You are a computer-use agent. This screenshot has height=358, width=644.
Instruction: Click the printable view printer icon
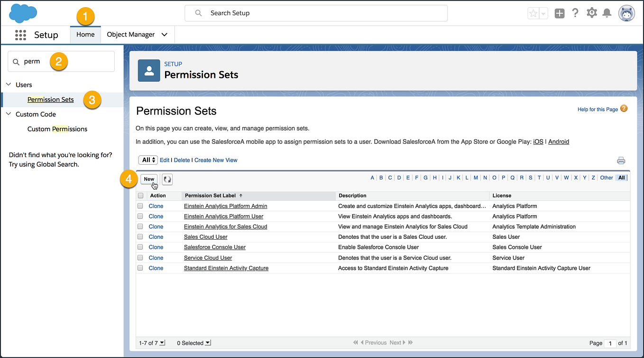click(621, 160)
